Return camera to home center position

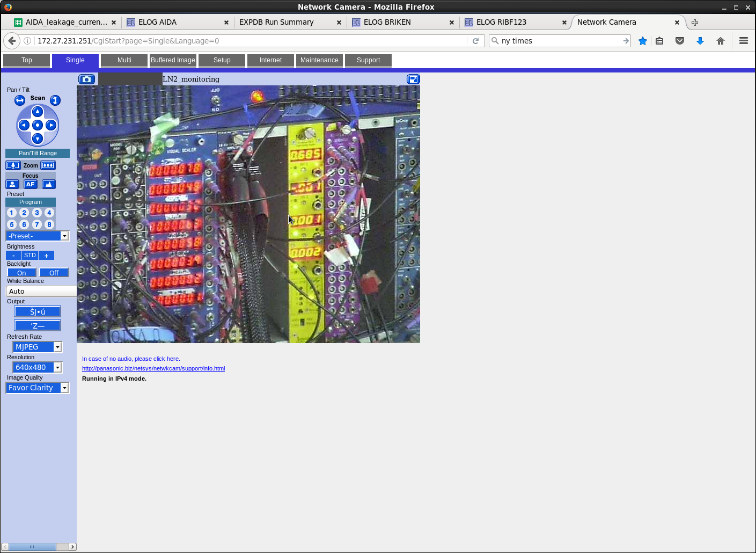(38, 125)
